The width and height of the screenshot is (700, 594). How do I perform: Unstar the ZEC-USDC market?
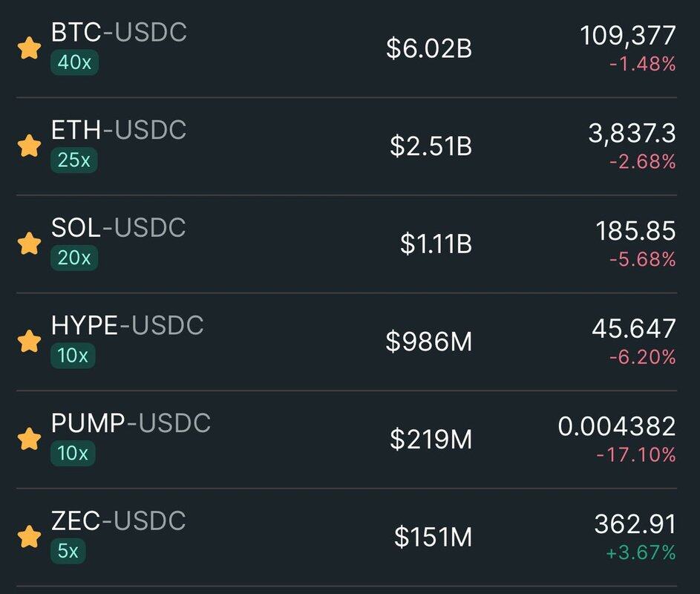tap(29, 536)
